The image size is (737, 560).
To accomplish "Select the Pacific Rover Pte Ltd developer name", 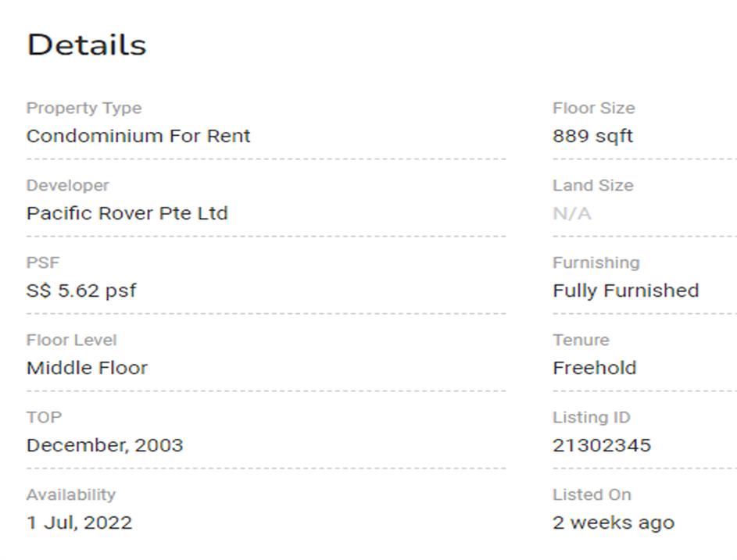I will 127,213.
